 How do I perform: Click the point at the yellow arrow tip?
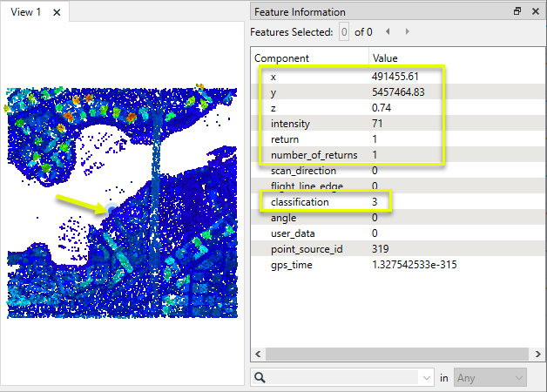click(x=107, y=210)
